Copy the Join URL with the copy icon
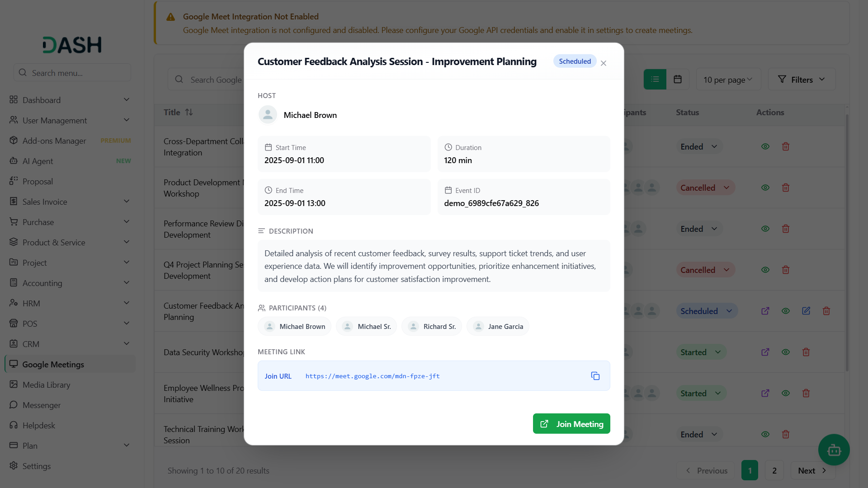This screenshot has height=488, width=868. (595, 376)
